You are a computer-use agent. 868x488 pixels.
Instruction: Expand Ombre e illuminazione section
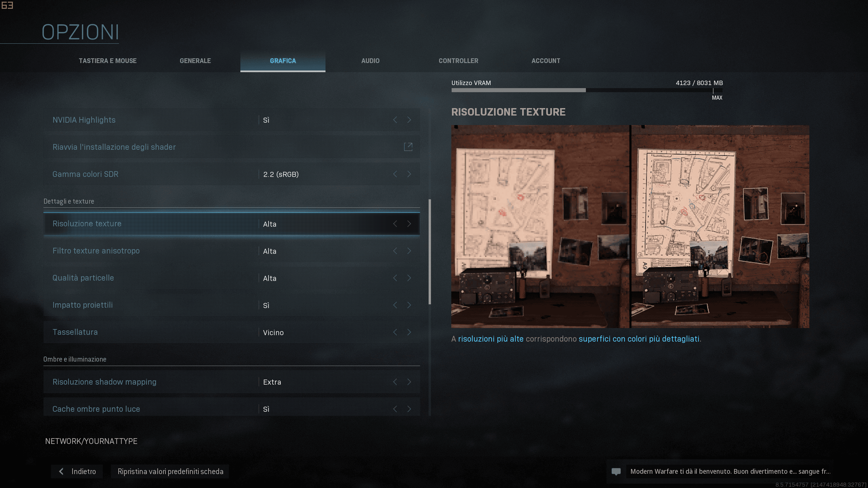tap(75, 359)
